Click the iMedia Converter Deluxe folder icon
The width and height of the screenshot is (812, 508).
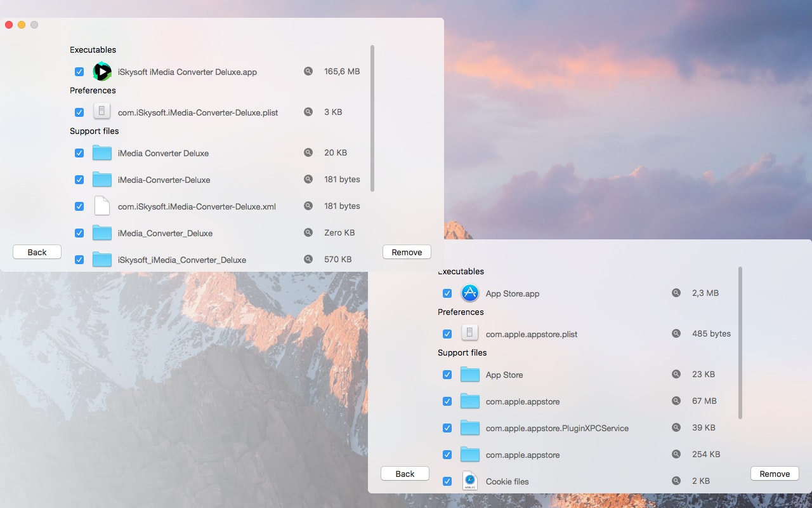pyautogui.click(x=102, y=152)
